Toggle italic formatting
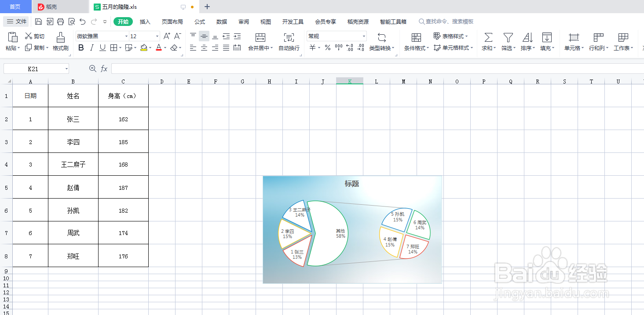Viewport: 644px width, 315px height. [91, 47]
